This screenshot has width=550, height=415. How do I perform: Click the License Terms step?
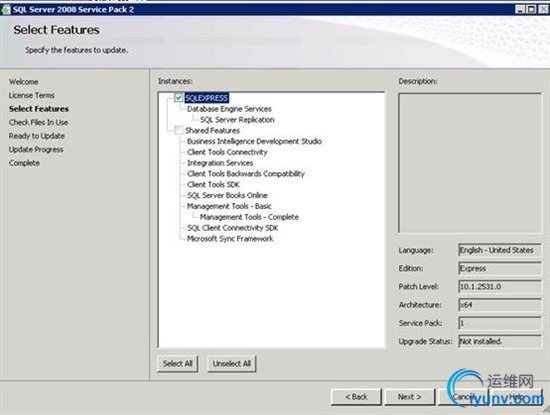point(32,95)
